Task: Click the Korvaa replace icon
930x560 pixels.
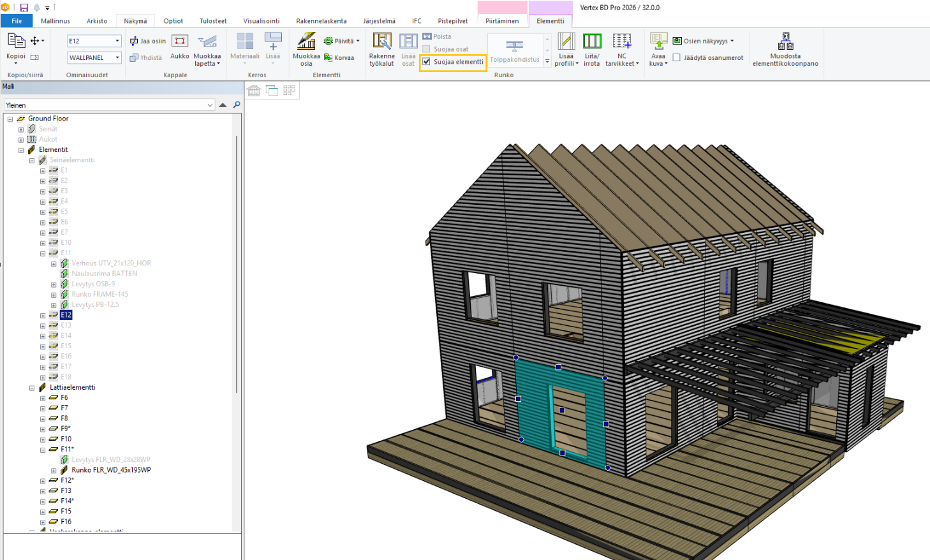Action: [x=328, y=57]
